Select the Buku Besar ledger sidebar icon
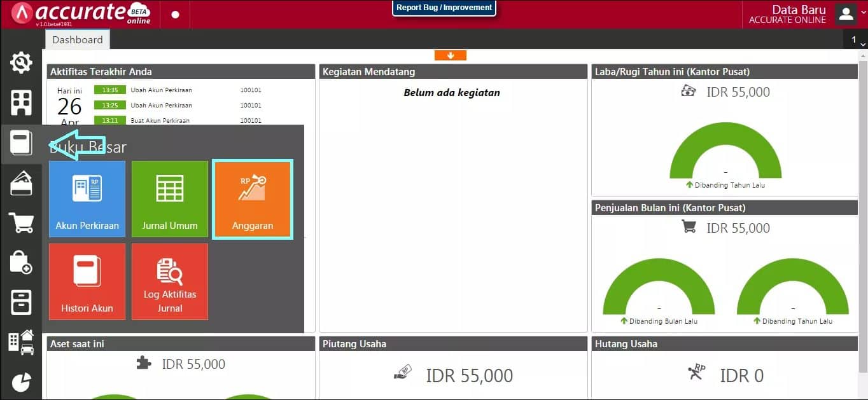 (x=21, y=142)
